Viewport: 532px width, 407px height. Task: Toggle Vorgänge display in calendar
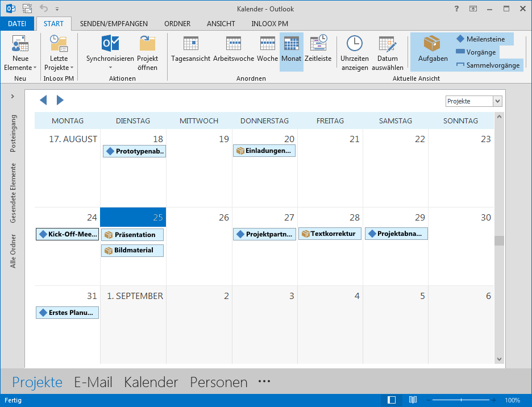click(x=476, y=52)
